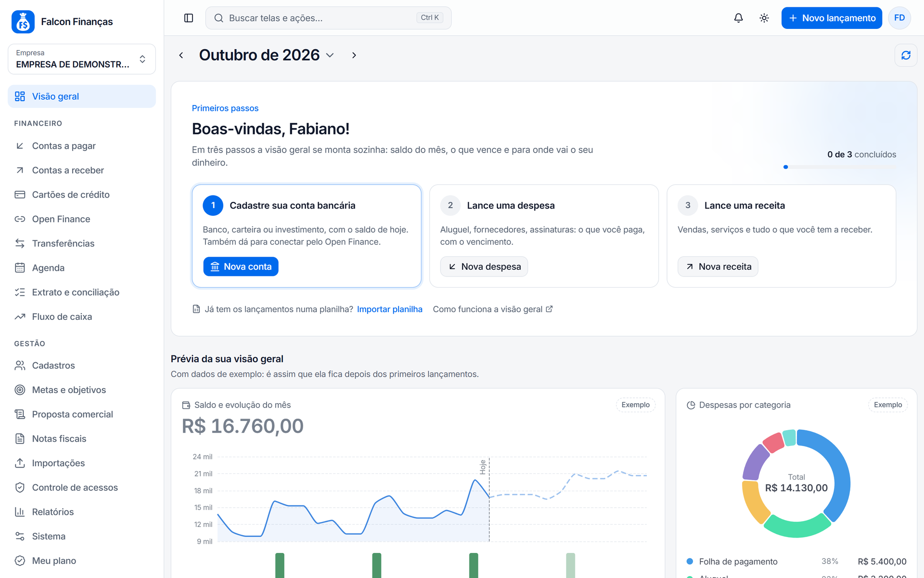
Task: Click the Nova conta button
Action: click(241, 266)
